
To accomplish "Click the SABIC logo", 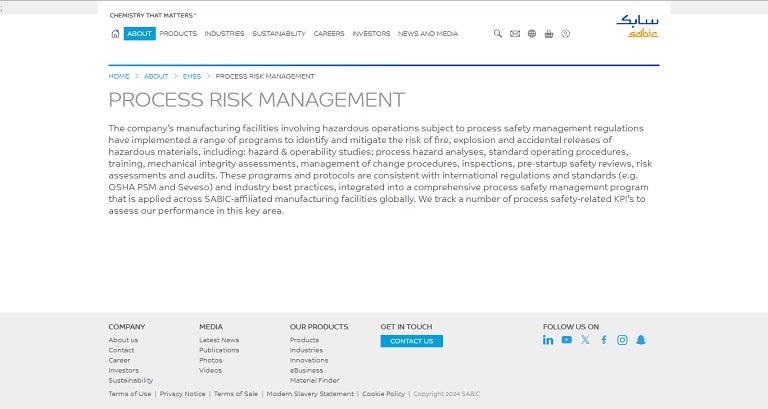I will (x=637, y=26).
